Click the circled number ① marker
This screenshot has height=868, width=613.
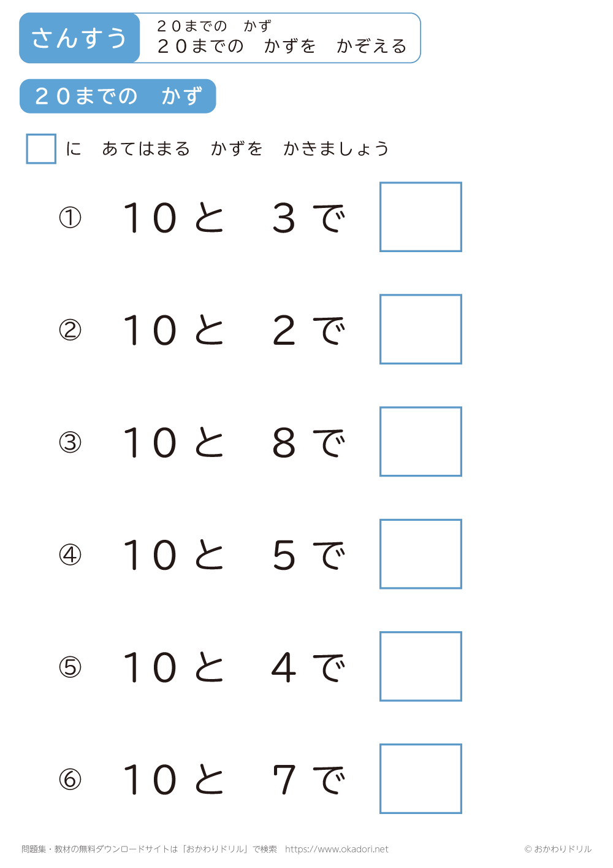[x=70, y=218]
